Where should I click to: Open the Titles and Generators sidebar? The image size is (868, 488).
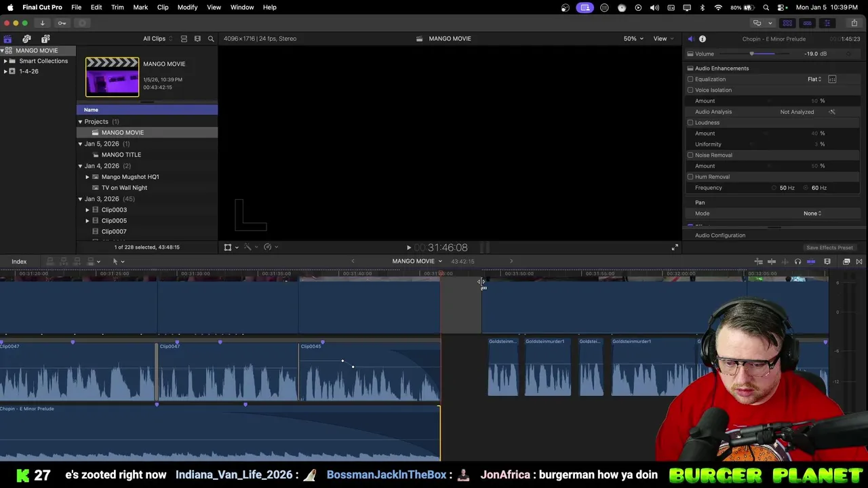tap(45, 39)
